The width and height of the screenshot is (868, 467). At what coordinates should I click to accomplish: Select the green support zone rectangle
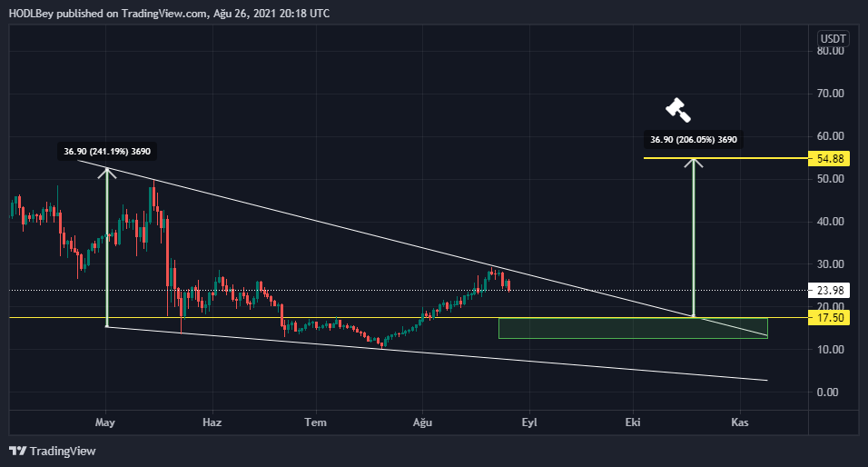633,328
